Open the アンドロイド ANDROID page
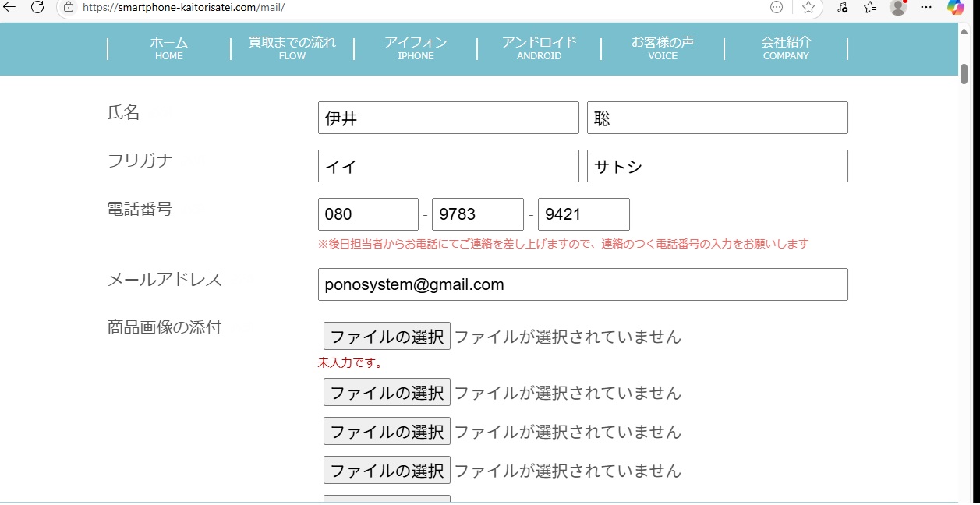The image size is (980, 505). click(x=540, y=48)
